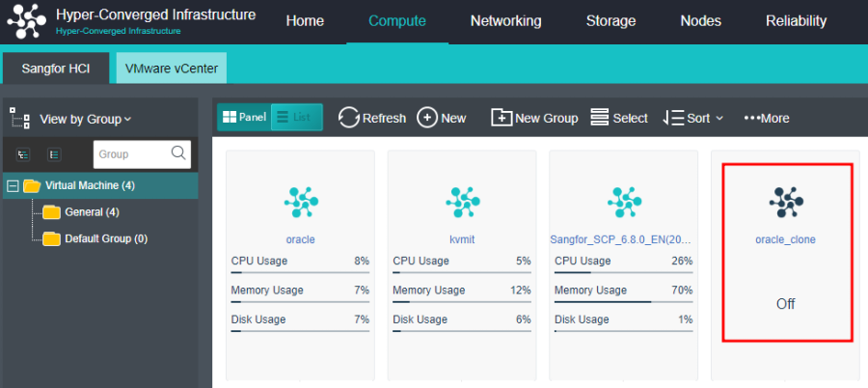Switch to List view

pos(296,117)
